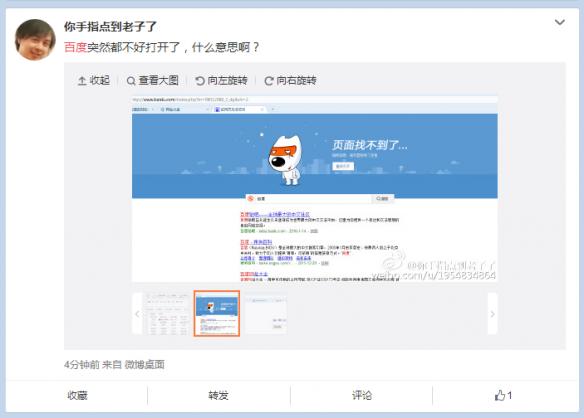Collapse the image with 收起
The width and height of the screenshot is (584, 418).
pyautogui.click(x=93, y=80)
